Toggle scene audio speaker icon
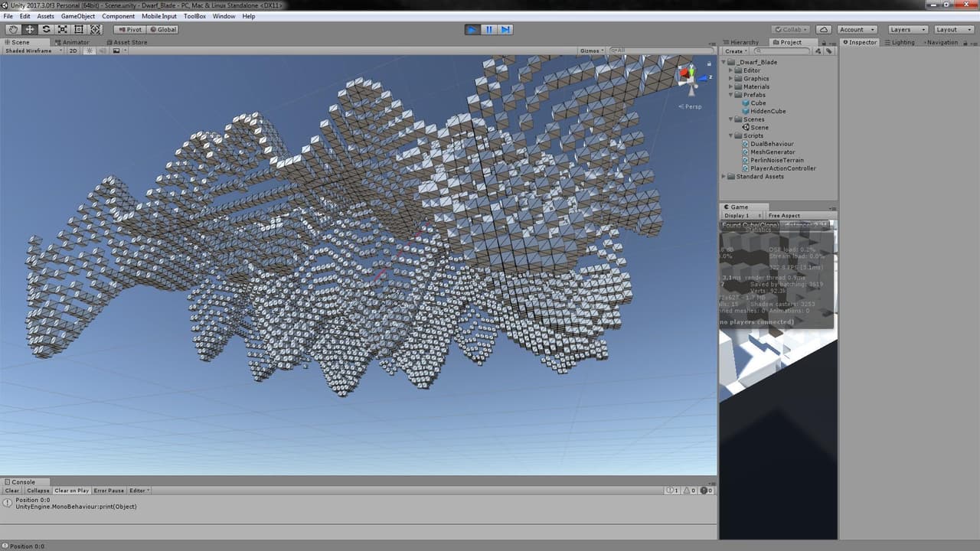This screenshot has width=980, height=551. [x=103, y=51]
